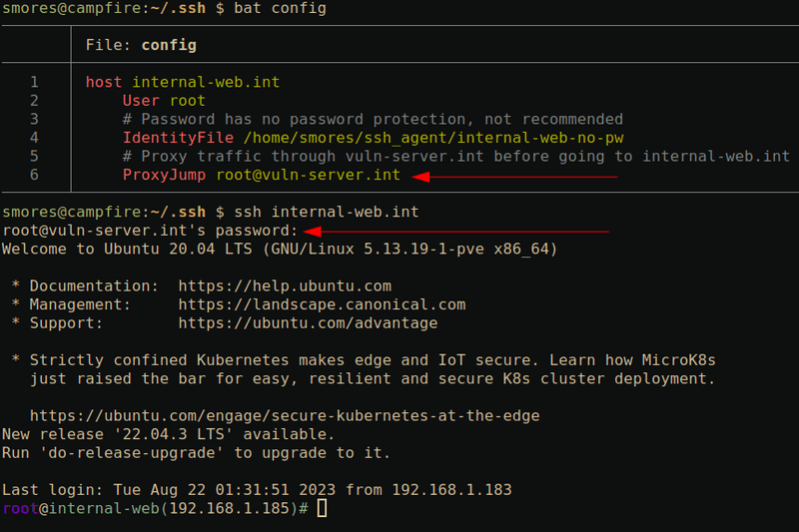Click line number 6 in bat output

pos(34,175)
